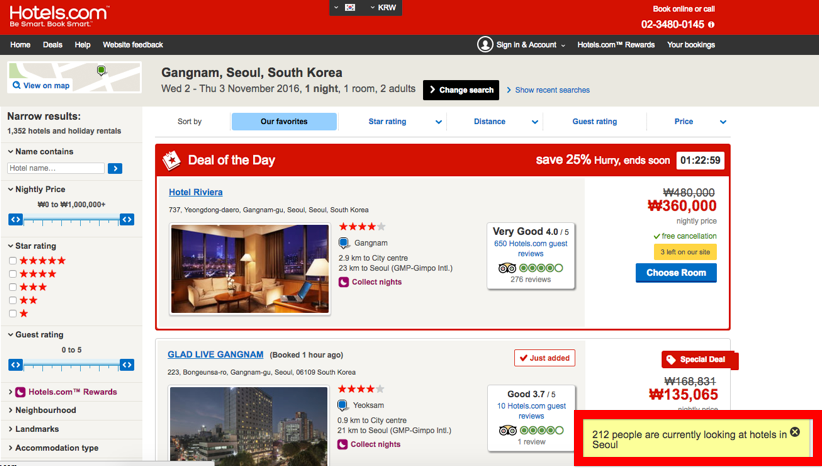Click GLAD LIVE GANGNAM's Collect nights moon icon
Screen dimensions: 822x469
point(342,444)
